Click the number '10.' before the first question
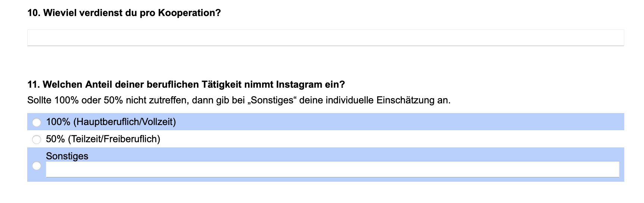The width and height of the screenshot is (644, 203). [x=34, y=13]
